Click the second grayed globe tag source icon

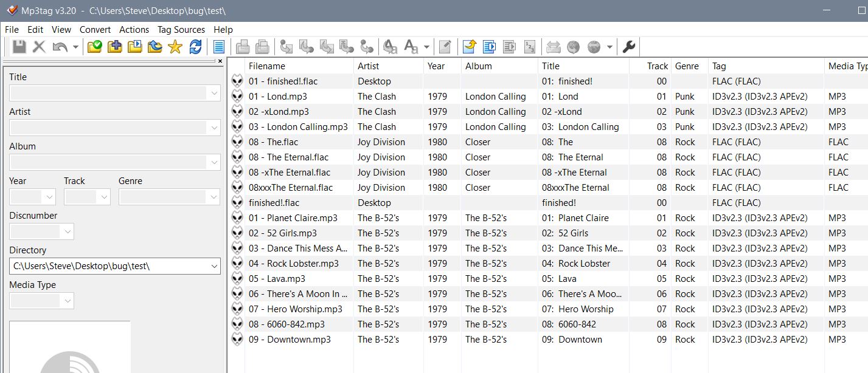point(594,47)
